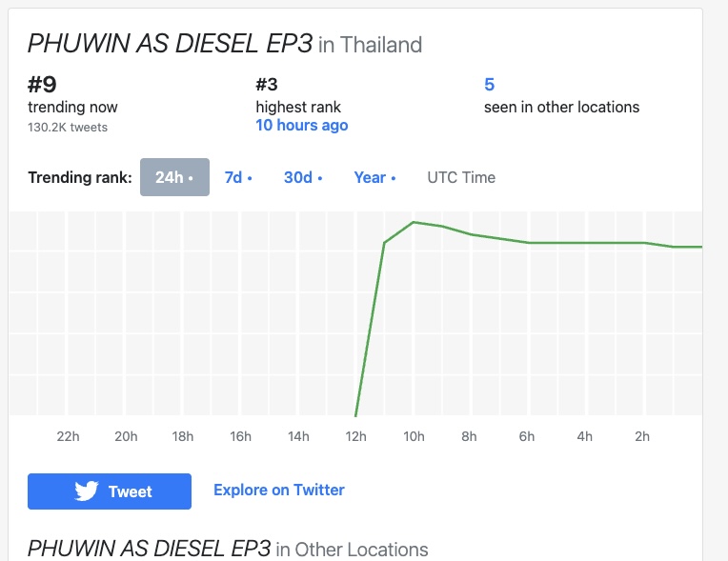Click the 12h label on the chart axis
The height and width of the screenshot is (561, 728).
click(x=356, y=436)
